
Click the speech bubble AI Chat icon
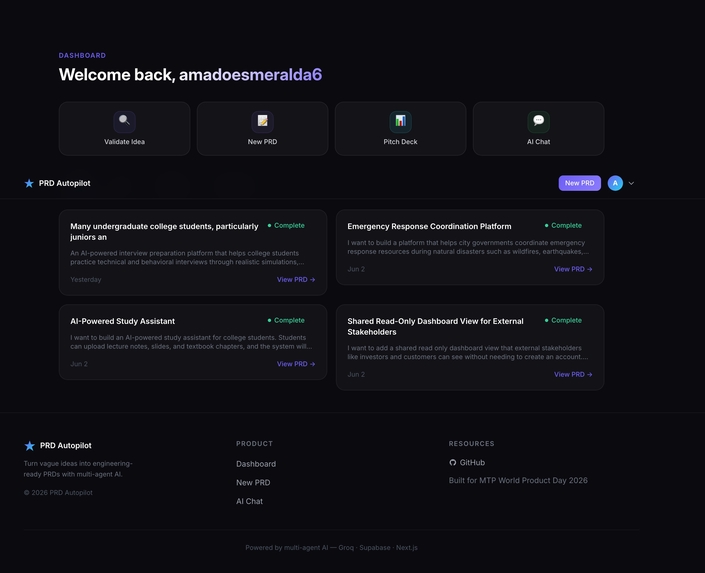(538, 121)
